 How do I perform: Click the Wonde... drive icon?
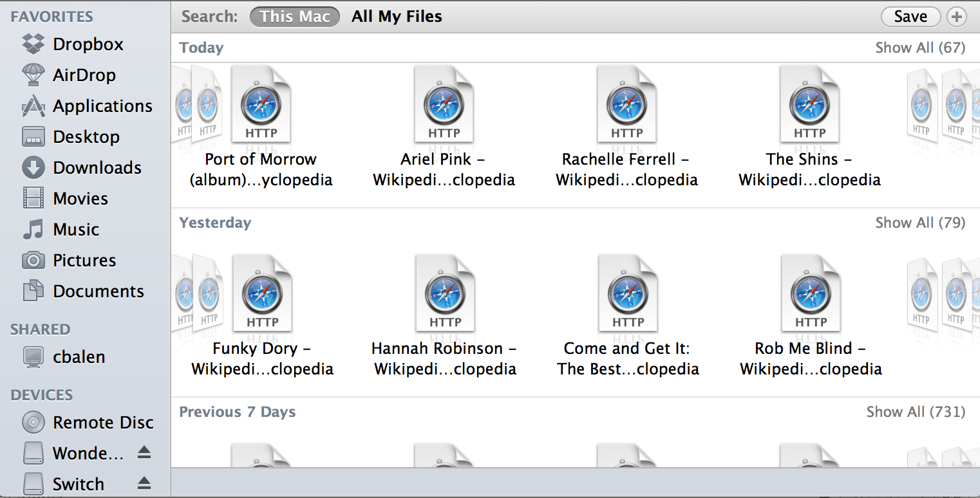click(x=33, y=453)
